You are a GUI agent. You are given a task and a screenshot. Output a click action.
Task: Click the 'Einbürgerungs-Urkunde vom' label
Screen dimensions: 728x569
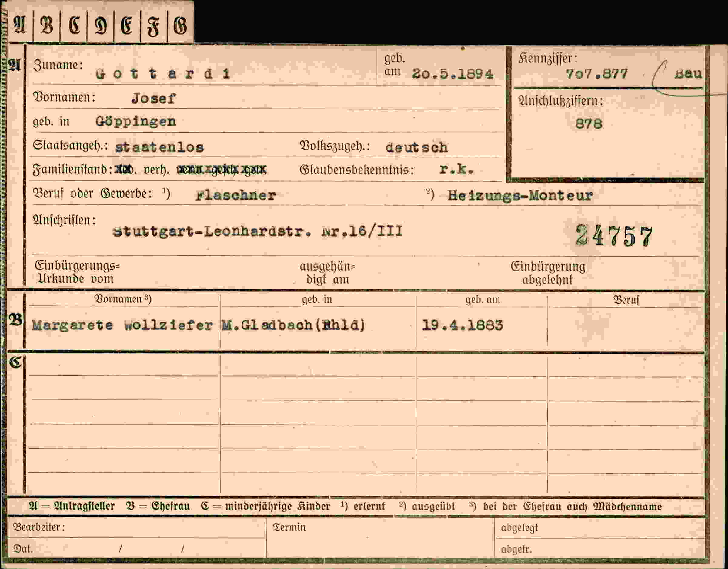coord(77,272)
